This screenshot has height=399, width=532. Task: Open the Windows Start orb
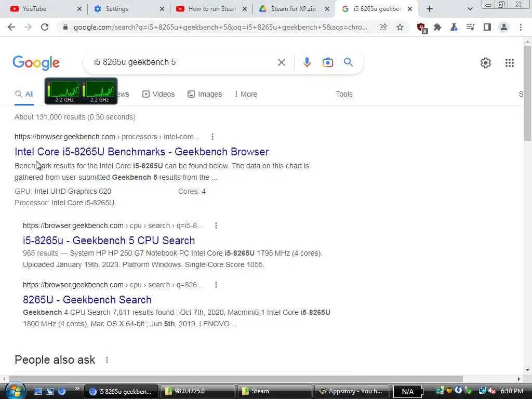[15, 391]
